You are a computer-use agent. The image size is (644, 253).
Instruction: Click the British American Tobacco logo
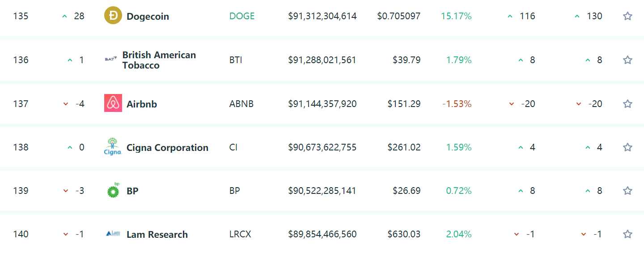[x=111, y=59]
